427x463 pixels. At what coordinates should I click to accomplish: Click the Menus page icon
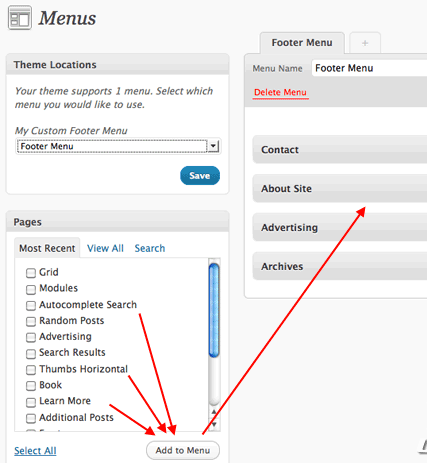20,18
